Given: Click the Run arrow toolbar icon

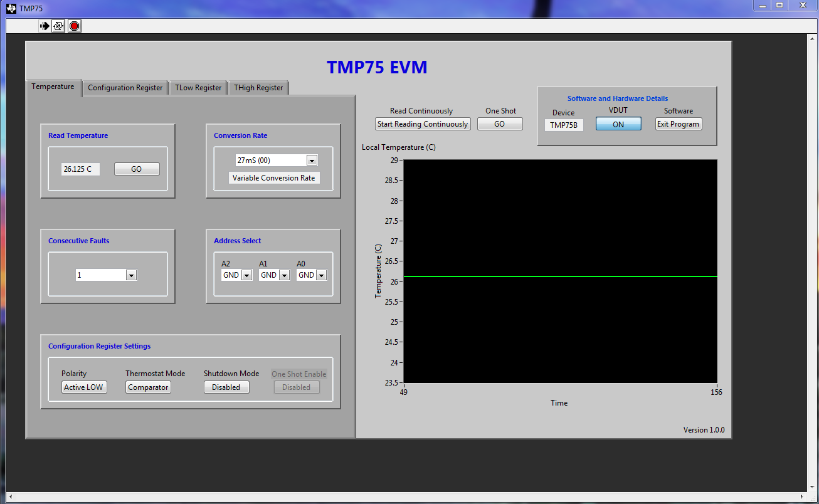Looking at the screenshot, I should pos(45,26).
